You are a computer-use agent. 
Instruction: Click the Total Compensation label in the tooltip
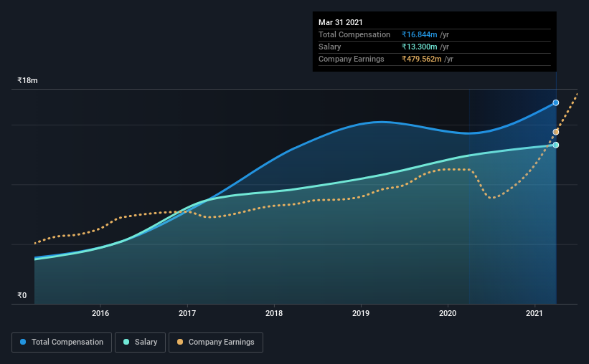point(354,34)
